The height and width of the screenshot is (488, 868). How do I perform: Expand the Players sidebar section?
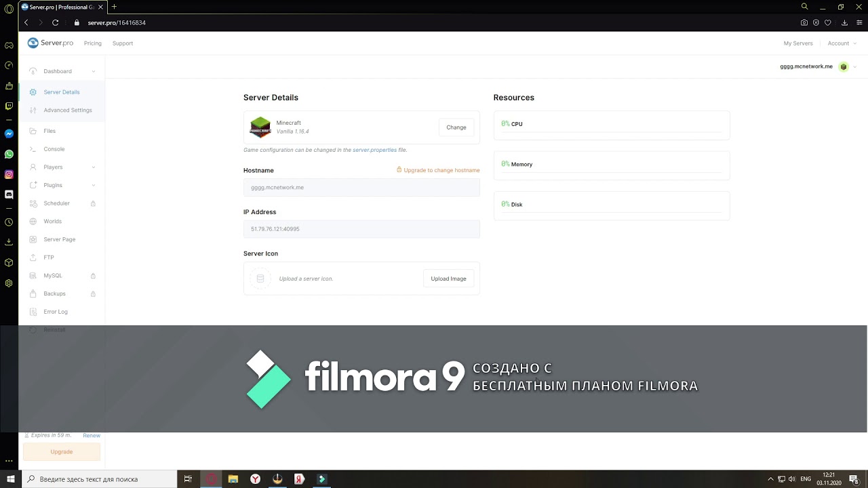tap(62, 167)
